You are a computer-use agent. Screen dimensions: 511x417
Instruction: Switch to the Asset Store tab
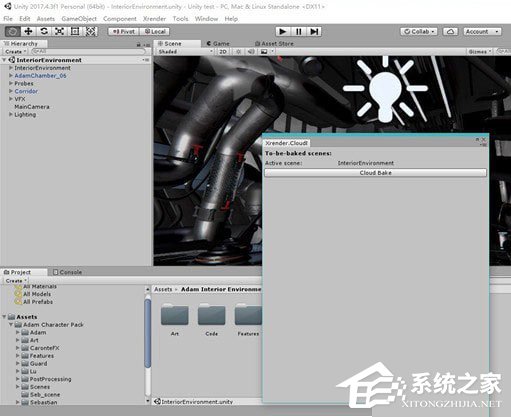click(x=274, y=44)
